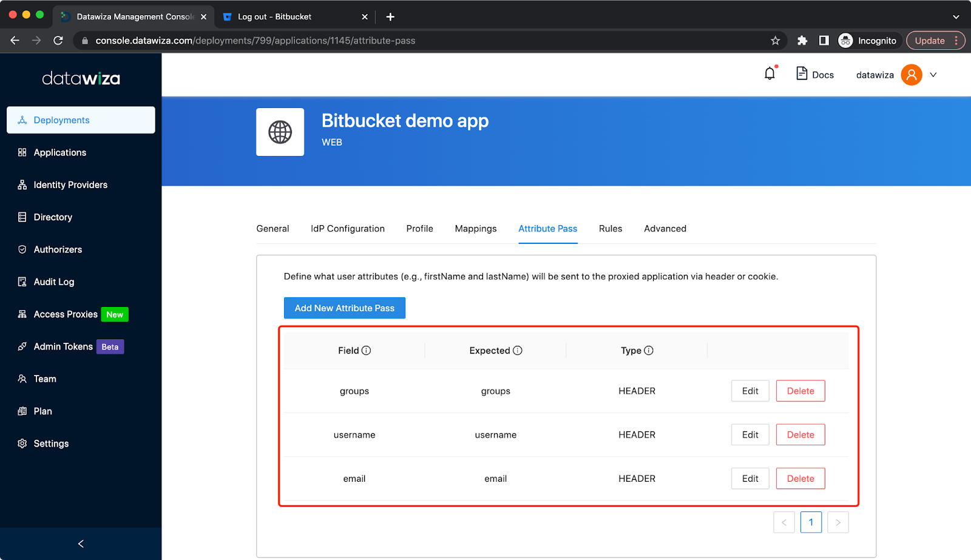Click the browser Update button
The height and width of the screenshot is (560, 971).
pyautogui.click(x=935, y=41)
